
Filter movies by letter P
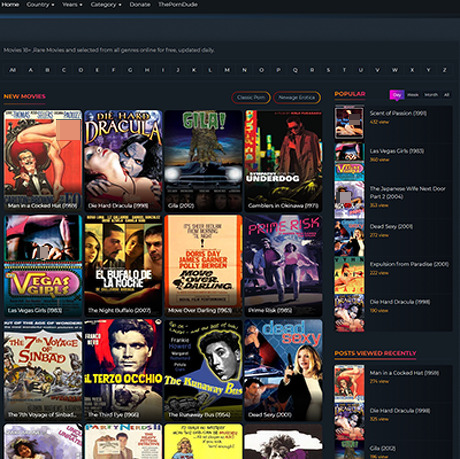278,70
